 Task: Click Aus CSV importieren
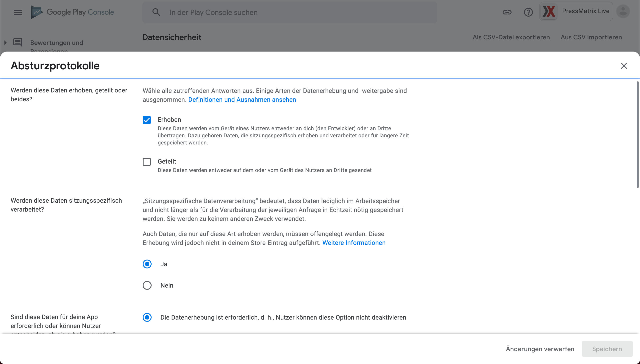click(x=591, y=37)
